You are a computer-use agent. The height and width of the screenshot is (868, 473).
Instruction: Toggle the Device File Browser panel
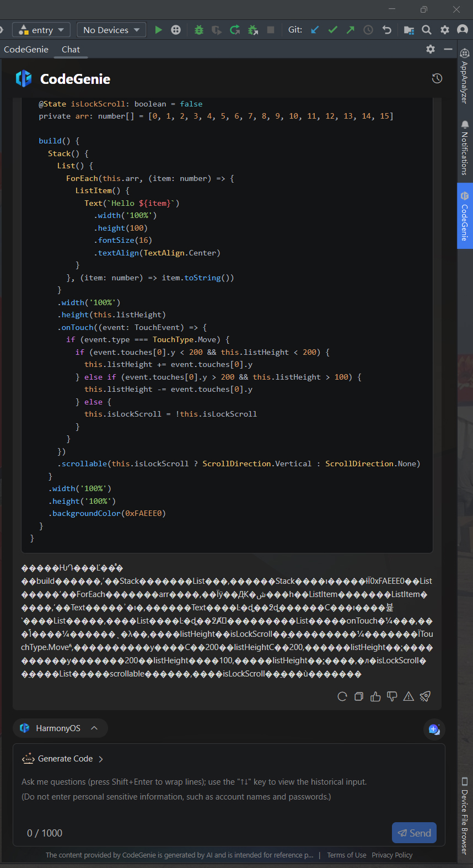[465, 816]
